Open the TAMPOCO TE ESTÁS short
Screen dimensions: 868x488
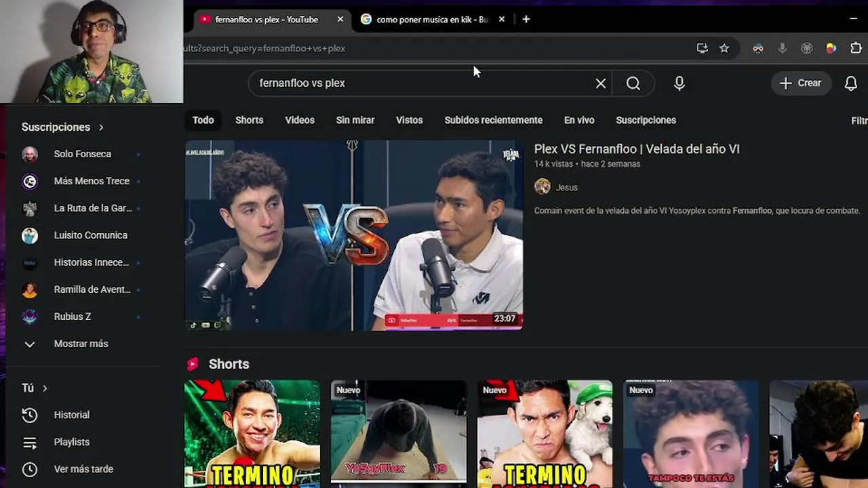(692, 434)
